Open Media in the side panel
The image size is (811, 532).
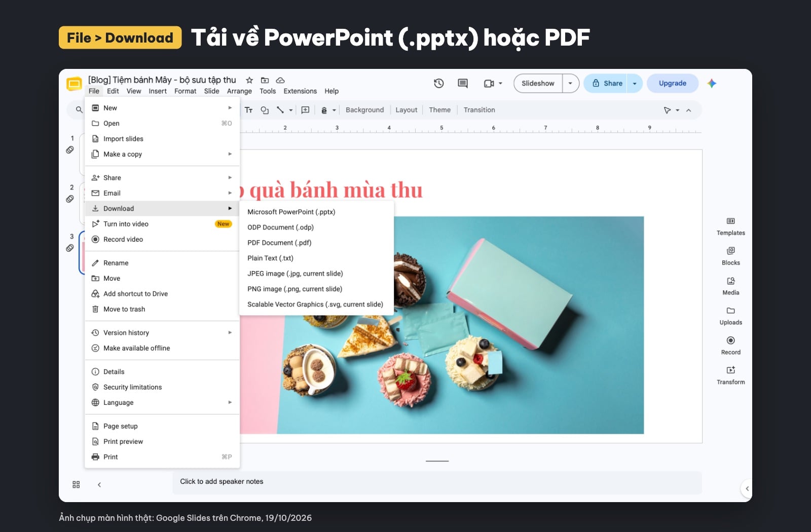pos(731,286)
